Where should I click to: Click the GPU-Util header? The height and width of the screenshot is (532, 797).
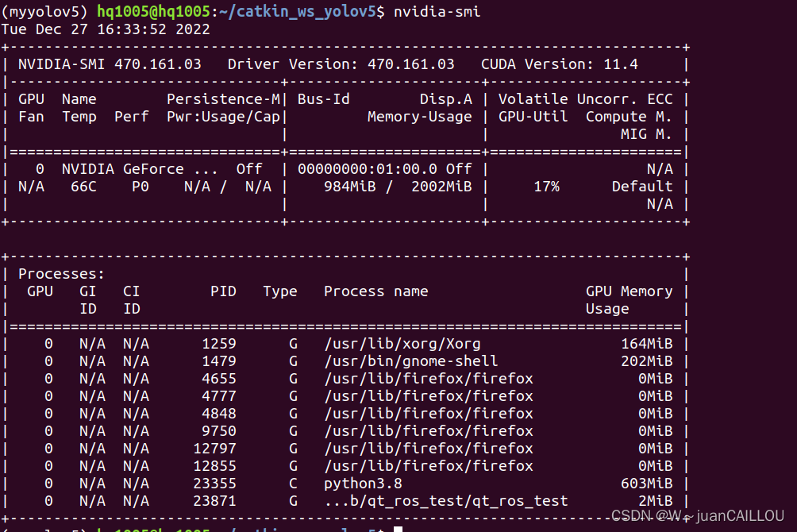pos(533,117)
